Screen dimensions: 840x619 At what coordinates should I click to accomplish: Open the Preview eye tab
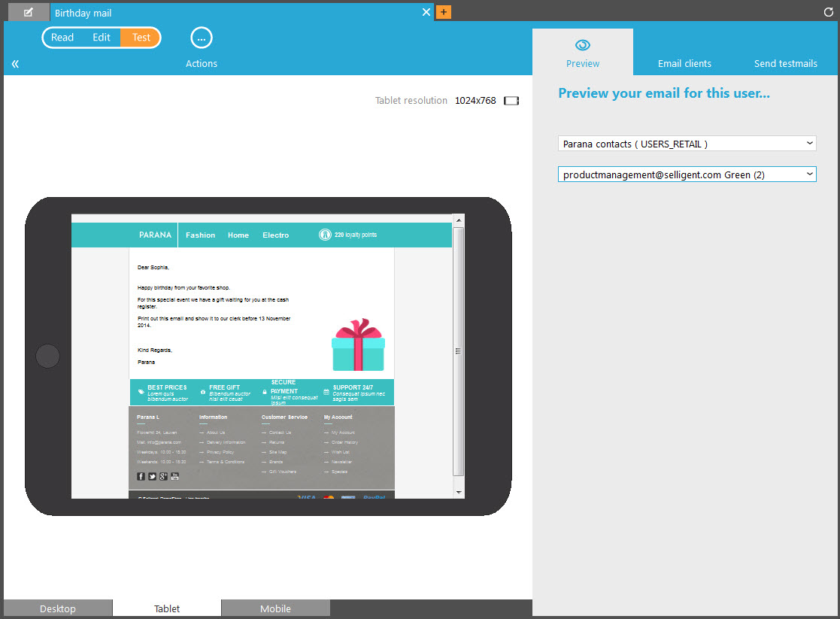[583, 53]
